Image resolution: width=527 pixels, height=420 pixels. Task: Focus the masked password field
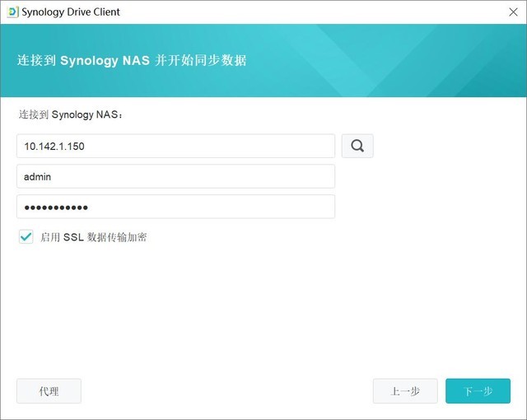coord(175,207)
